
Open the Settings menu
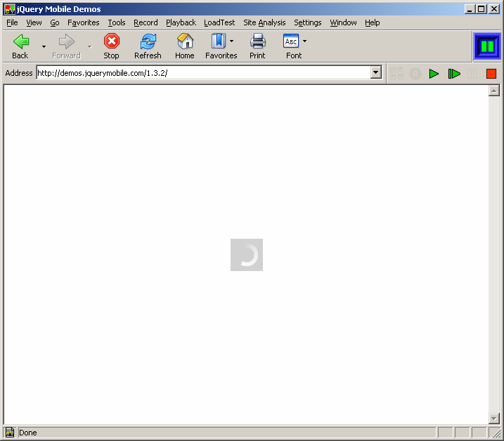pos(308,22)
